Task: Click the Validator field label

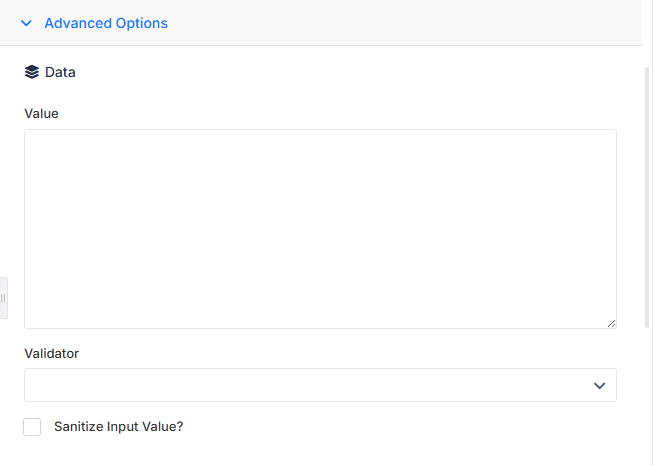Action: (x=51, y=353)
